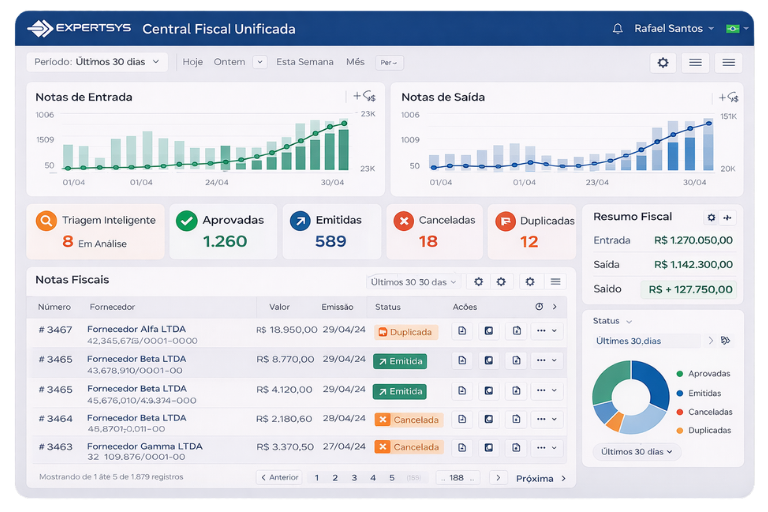Screen dimensions: 768x512
Task: Select the Esta Semana period filter
Action: 304,62
